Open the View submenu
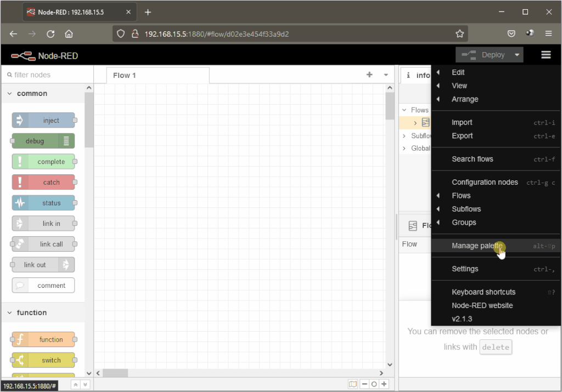 point(496,86)
